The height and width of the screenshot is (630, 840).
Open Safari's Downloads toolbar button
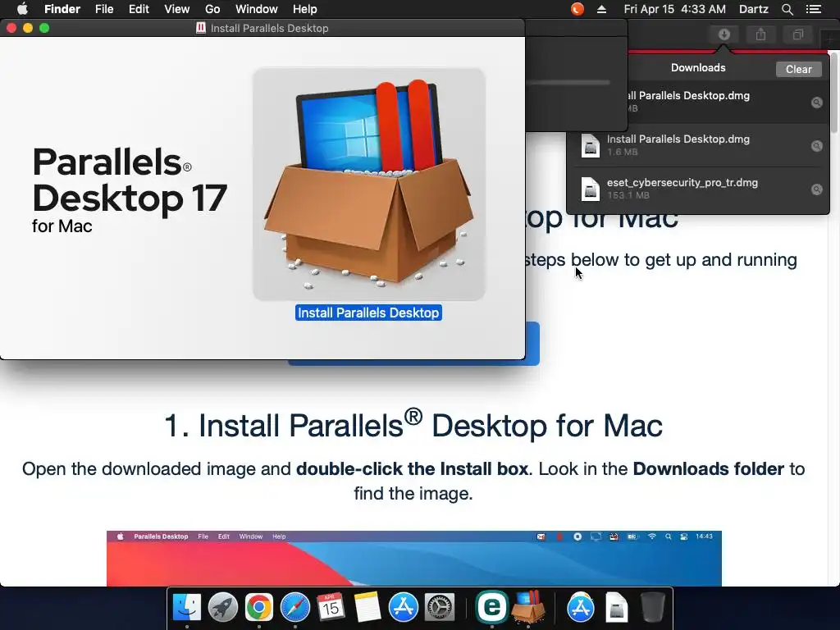pyautogui.click(x=724, y=34)
